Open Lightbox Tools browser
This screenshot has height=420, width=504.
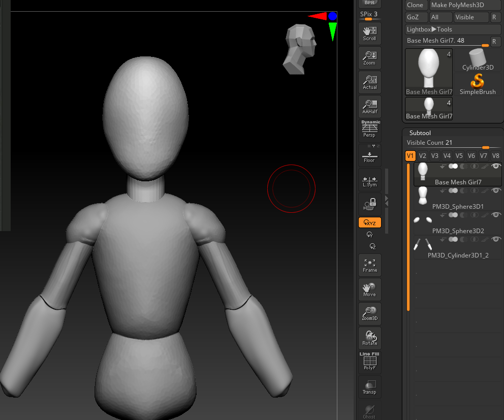click(x=429, y=29)
